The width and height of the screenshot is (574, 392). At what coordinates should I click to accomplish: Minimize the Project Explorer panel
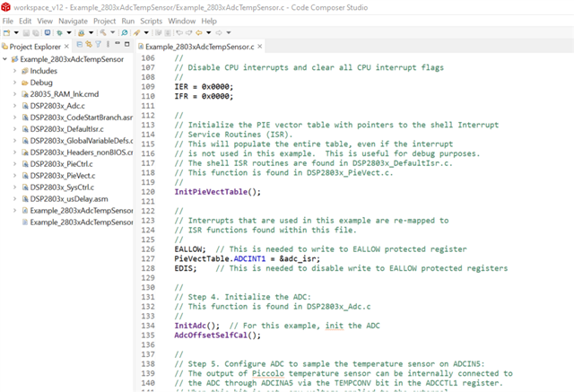coord(117,43)
